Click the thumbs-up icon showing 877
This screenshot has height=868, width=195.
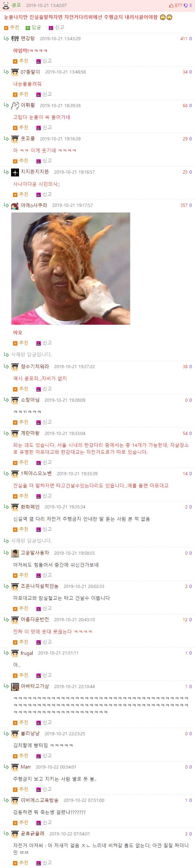pos(172,6)
